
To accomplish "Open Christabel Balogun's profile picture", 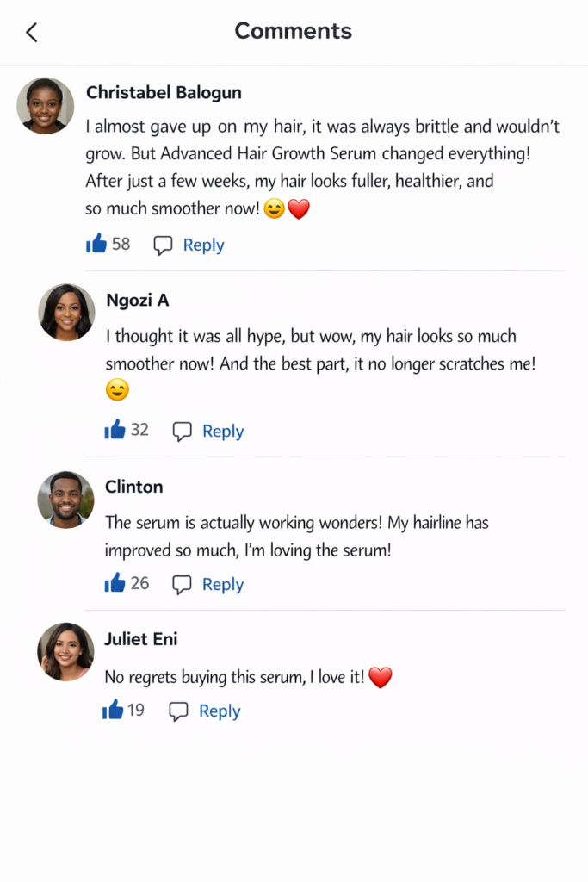I will 45,106.
